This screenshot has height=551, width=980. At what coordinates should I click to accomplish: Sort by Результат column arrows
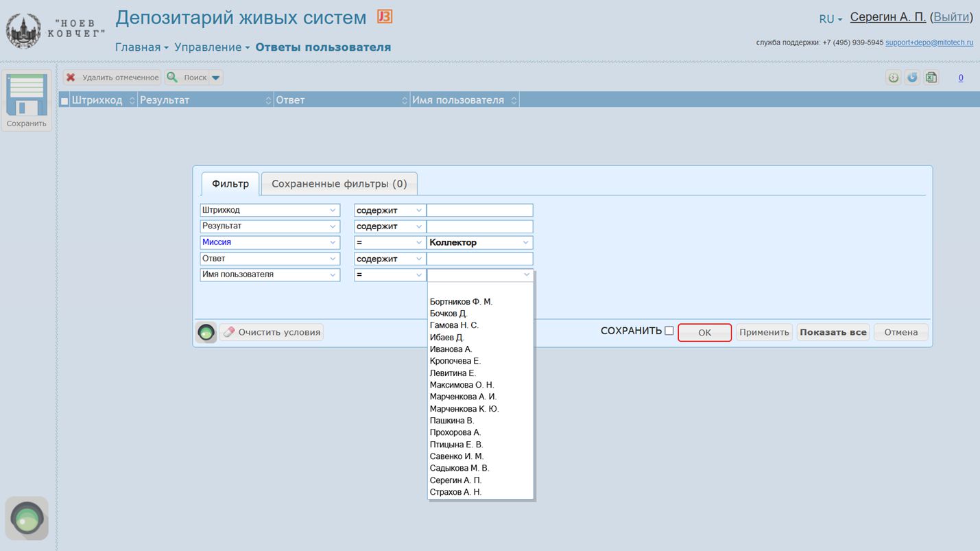[x=268, y=100]
